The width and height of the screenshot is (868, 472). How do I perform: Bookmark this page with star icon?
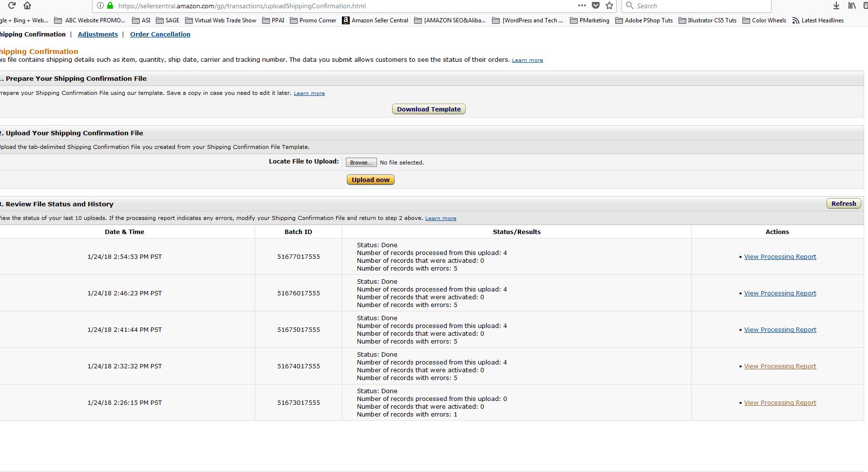coord(609,5)
